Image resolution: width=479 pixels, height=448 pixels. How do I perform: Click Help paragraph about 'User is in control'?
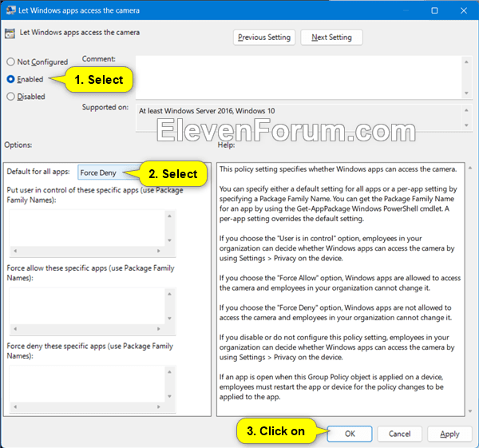(x=337, y=248)
